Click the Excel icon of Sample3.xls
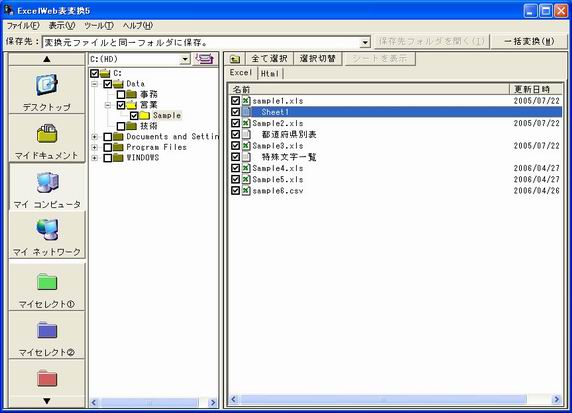572x413 pixels. [246, 146]
